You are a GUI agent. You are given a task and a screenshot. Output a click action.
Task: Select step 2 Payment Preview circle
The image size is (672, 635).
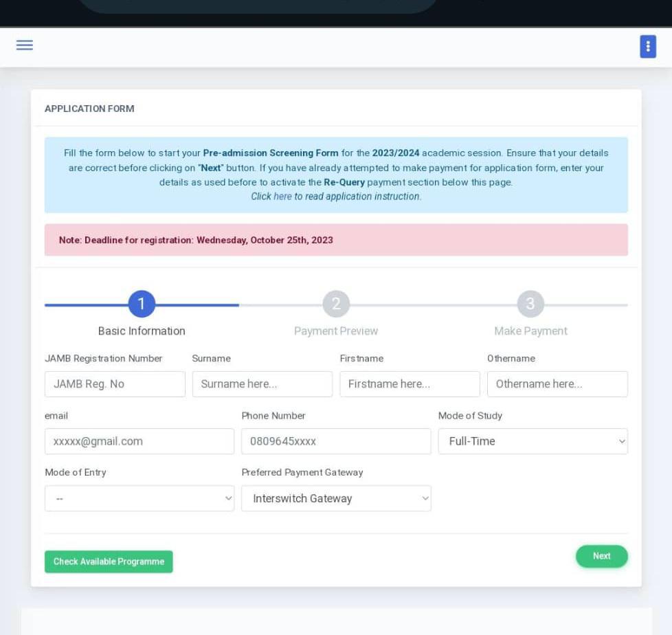[336, 304]
